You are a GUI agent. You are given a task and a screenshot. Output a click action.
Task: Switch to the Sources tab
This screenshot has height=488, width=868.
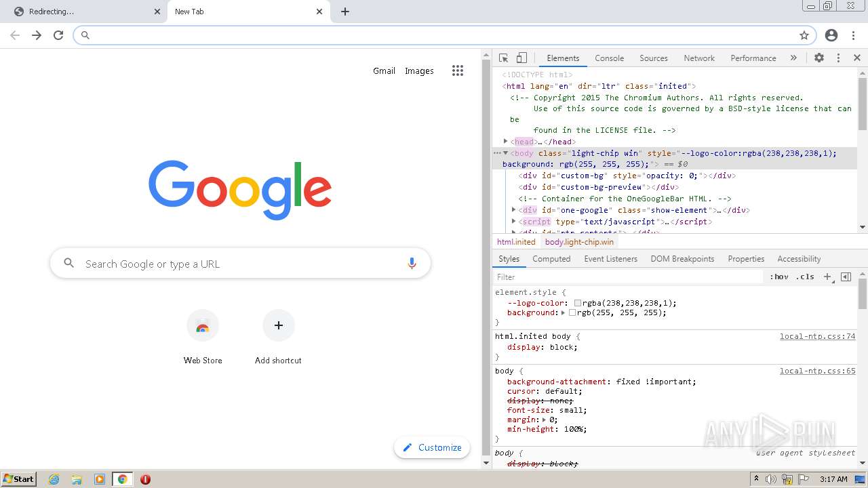(654, 58)
